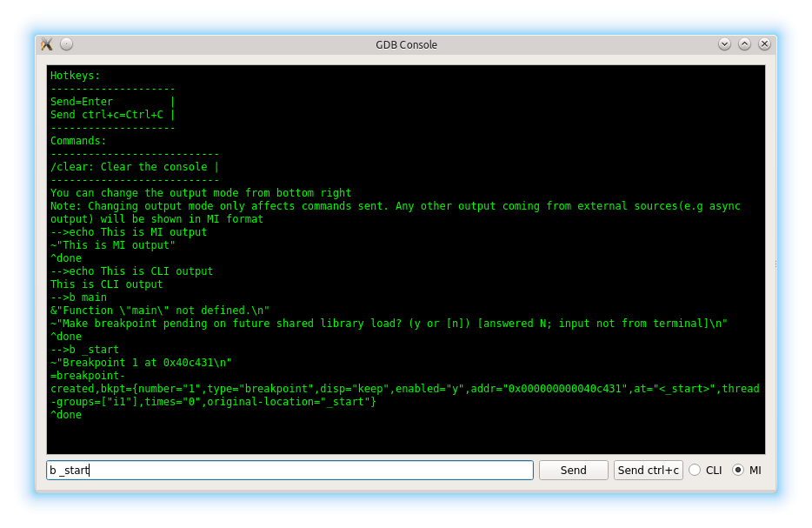Click the '-->b main' command line
This screenshot has height=528, width=812.
click(78, 297)
